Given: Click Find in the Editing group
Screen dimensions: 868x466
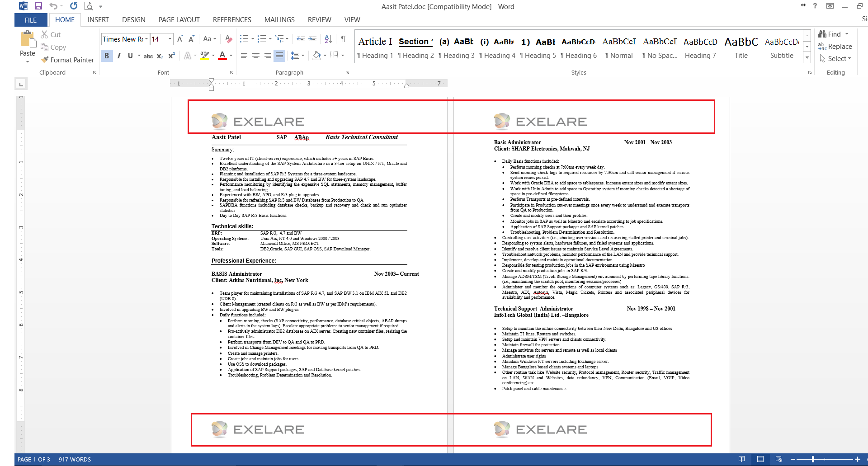Looking at the screenshot, I should 834,34.
